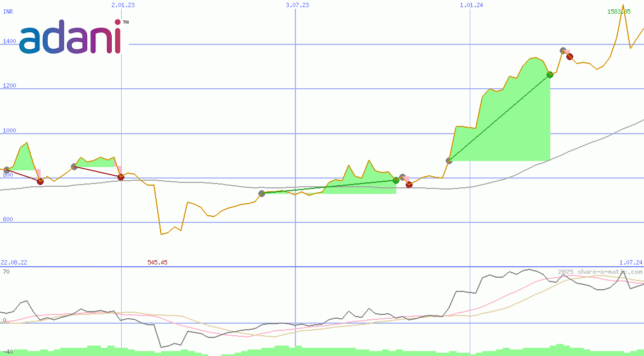Click the 0 oscillator scale label

click(4, 320)
